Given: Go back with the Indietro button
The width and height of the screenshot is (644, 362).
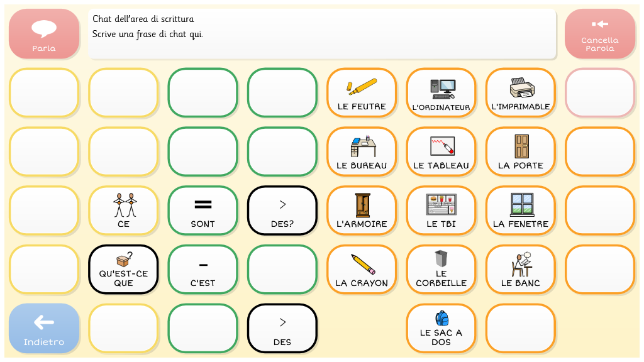Looking at the screenshot, I should (x=44, y=329).
